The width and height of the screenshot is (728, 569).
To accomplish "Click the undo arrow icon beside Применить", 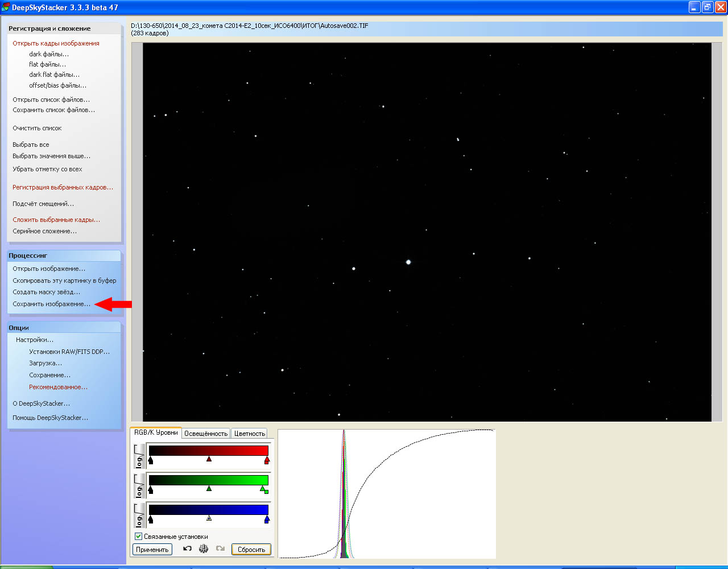I will pyautogui.click(x=187, y=549).
